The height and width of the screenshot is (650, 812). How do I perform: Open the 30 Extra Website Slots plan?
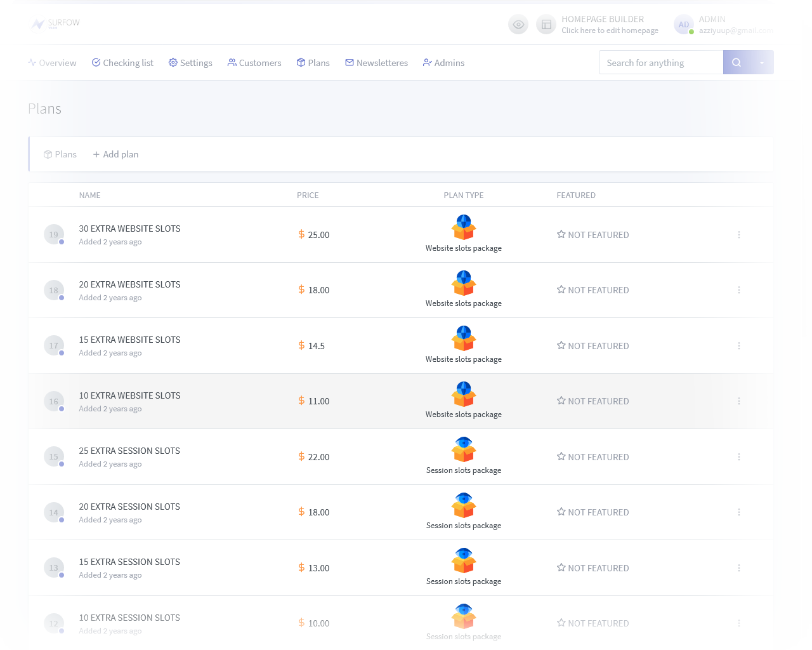129,229
